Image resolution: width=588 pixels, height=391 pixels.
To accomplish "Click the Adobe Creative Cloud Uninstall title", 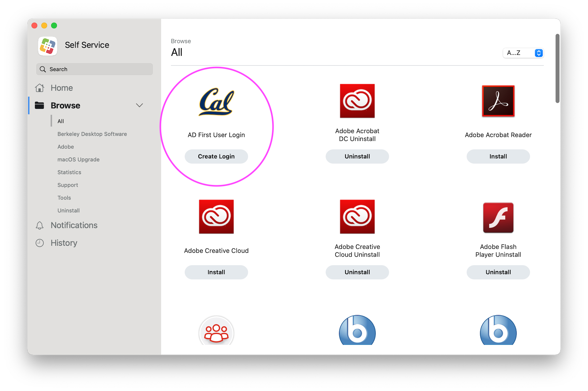I will (357, 251).
